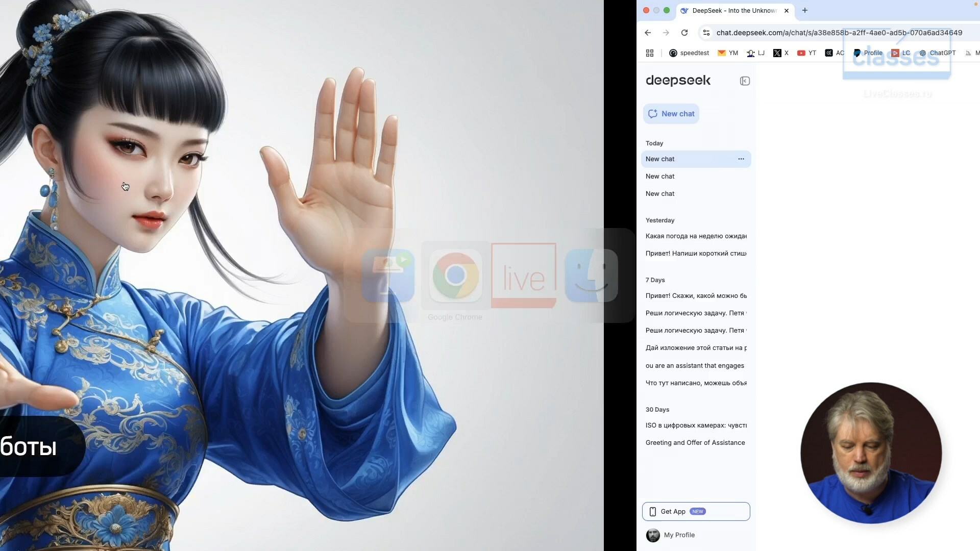Open second 'Реши логическую задачу' chat
Viewport: 980px width, 551px height.
[696, 331]
